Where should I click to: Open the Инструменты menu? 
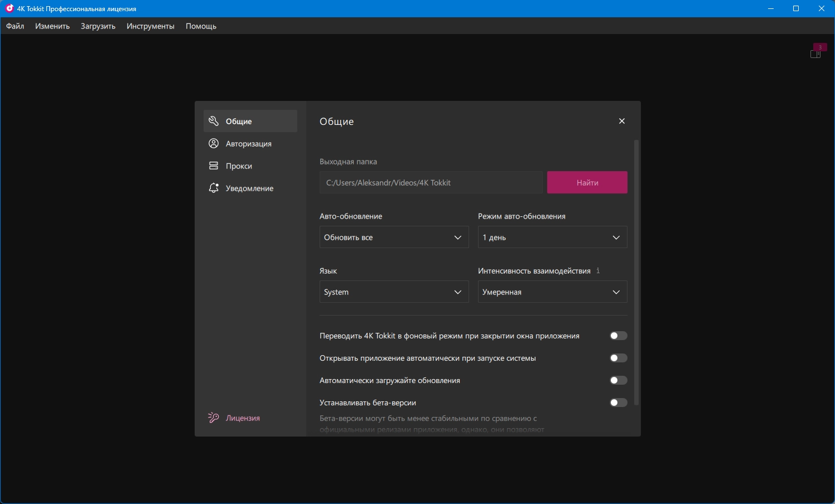150,26
